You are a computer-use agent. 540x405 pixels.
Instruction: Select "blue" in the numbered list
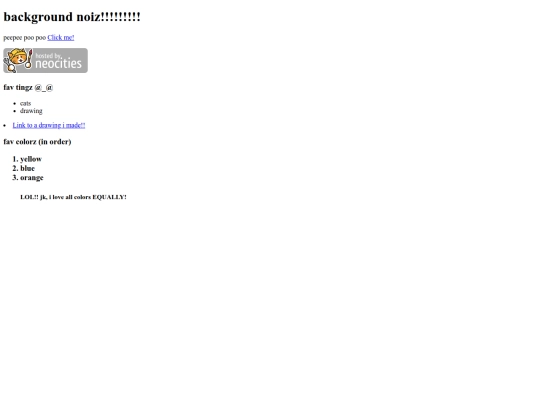pyautogui.click(x=28, y=168)
